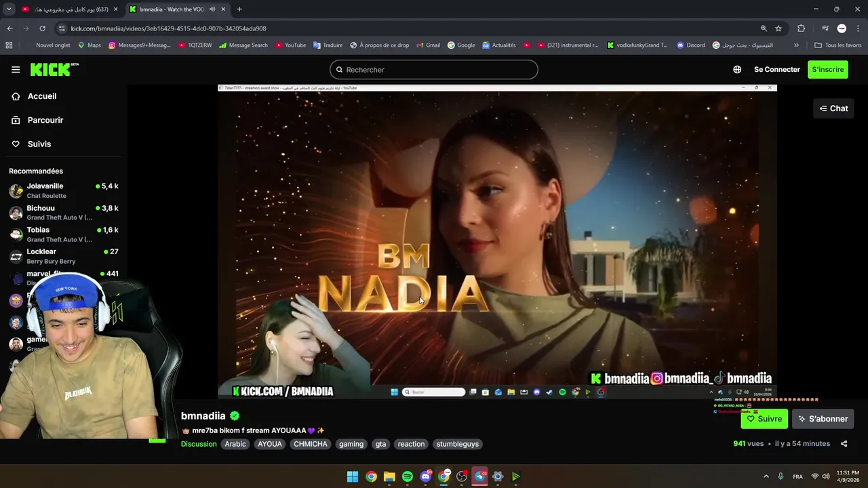The width and height of the screenshot is (868, 488).
Task: Select the gta tag
Action: click(380, 444)
